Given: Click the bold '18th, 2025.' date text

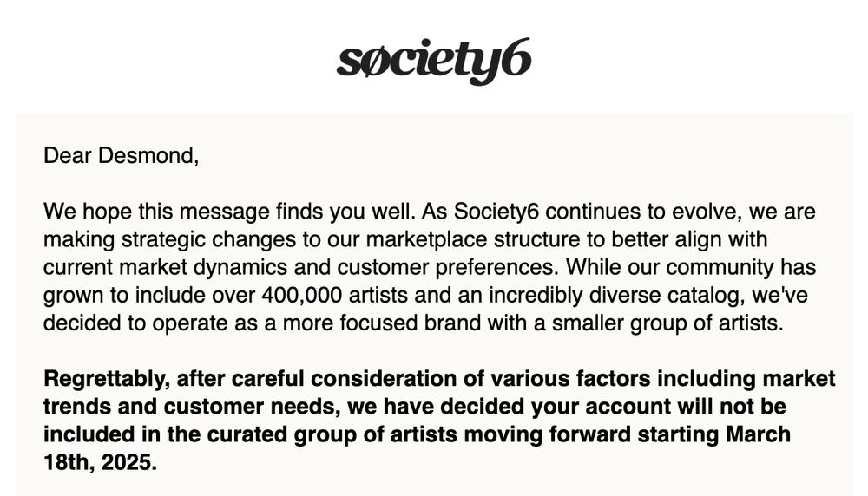Looking at the screenshot, I should point(100,461).
